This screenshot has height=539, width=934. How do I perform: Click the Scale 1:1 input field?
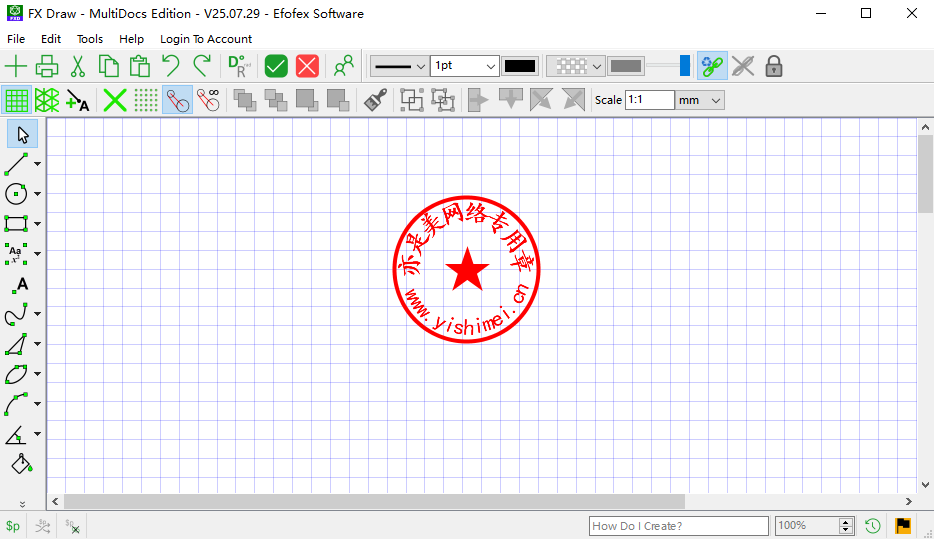649,100
